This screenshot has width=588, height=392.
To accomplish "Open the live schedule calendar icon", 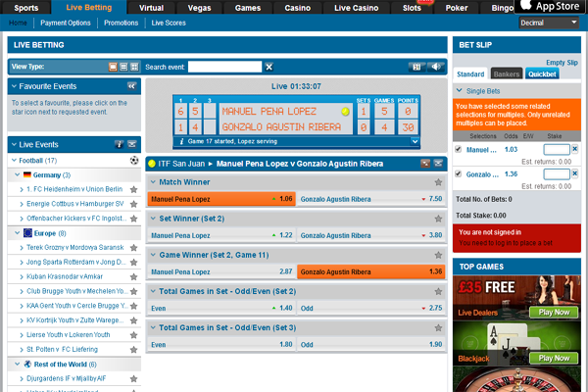I will coord(416,67).
